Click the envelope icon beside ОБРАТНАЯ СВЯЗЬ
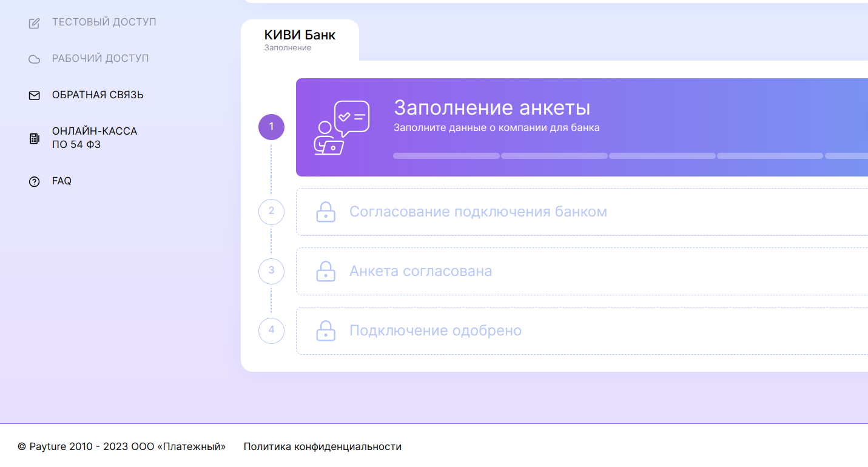Screen dimensions: 868x467 click(x=35, y=95)
